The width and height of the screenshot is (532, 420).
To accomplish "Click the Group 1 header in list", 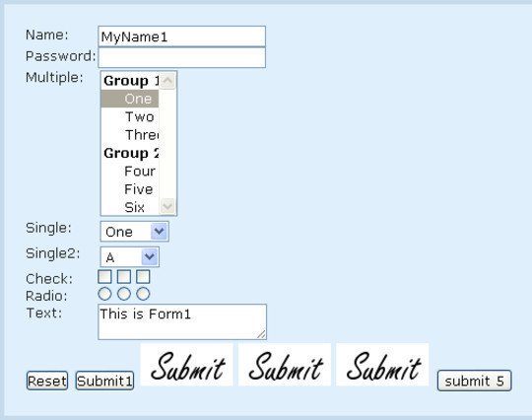I will tap(130, 81).
